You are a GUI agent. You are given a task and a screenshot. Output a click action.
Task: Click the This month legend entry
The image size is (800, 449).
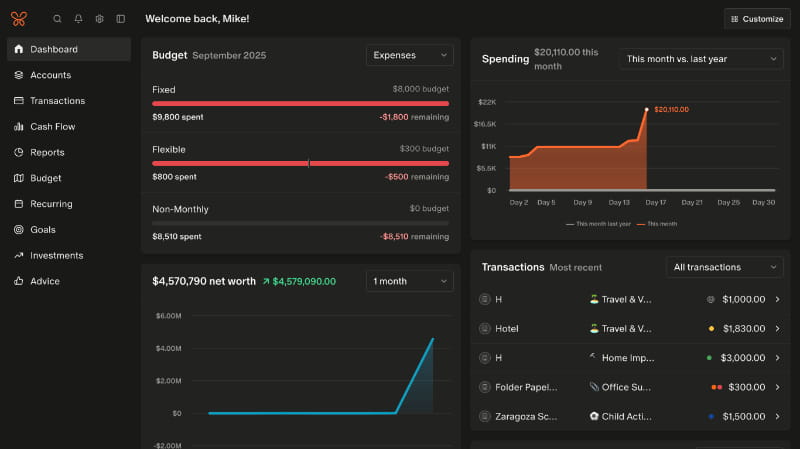657,224
